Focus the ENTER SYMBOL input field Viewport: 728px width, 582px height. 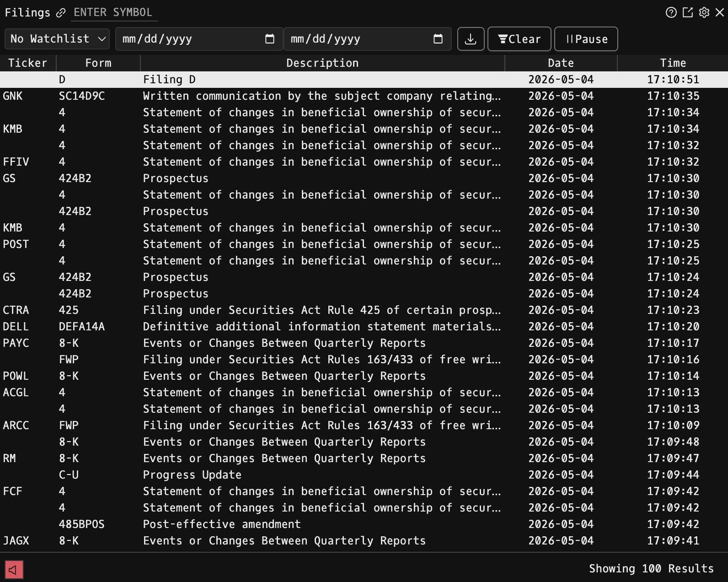click(114, 12)
